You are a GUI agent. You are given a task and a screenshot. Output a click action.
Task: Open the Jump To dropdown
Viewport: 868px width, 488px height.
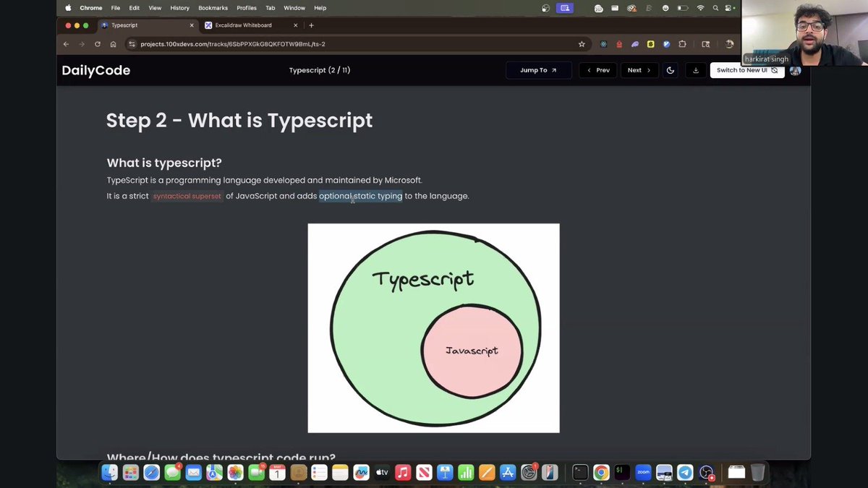coord(539,70)
